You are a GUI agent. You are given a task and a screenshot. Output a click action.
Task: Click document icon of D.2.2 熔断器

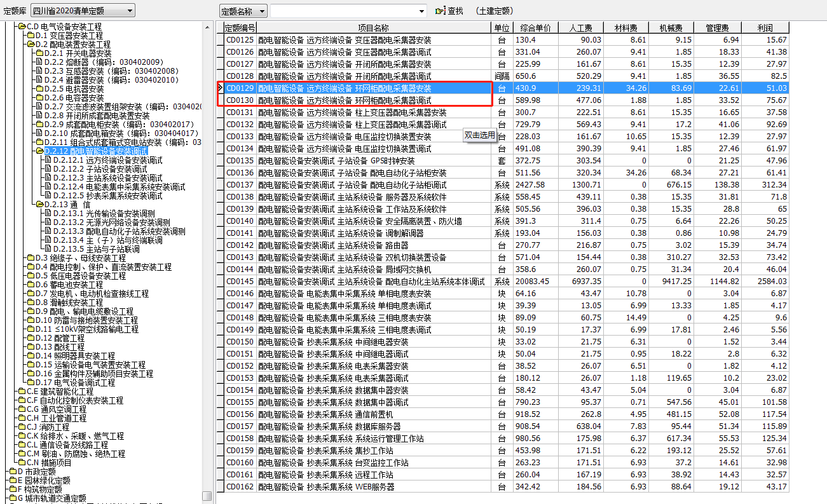point(39,62)
